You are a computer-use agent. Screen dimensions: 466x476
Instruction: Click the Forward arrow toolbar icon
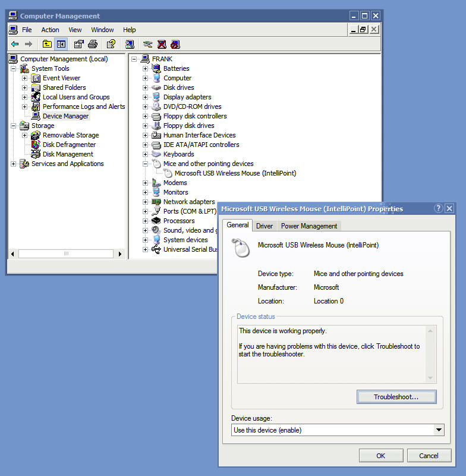[29, 44]
